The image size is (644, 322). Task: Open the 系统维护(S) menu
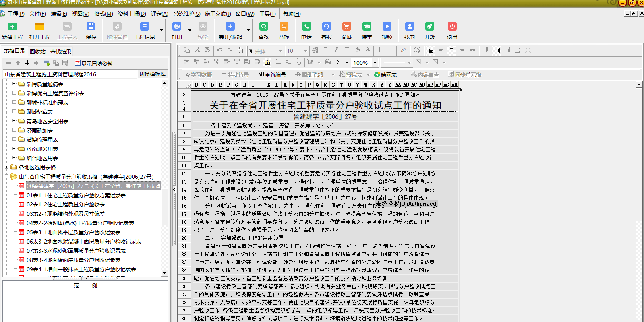coord(186,14)
